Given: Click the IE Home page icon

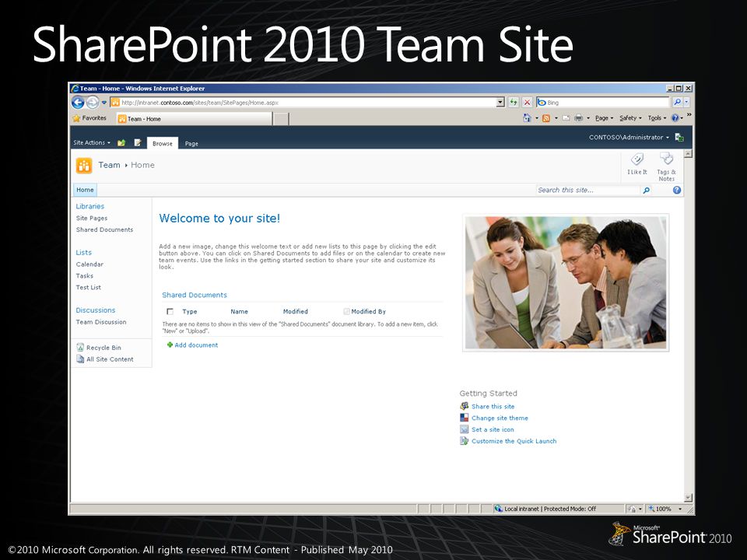Looking at the screenshot, I should [x=527, y=118].
